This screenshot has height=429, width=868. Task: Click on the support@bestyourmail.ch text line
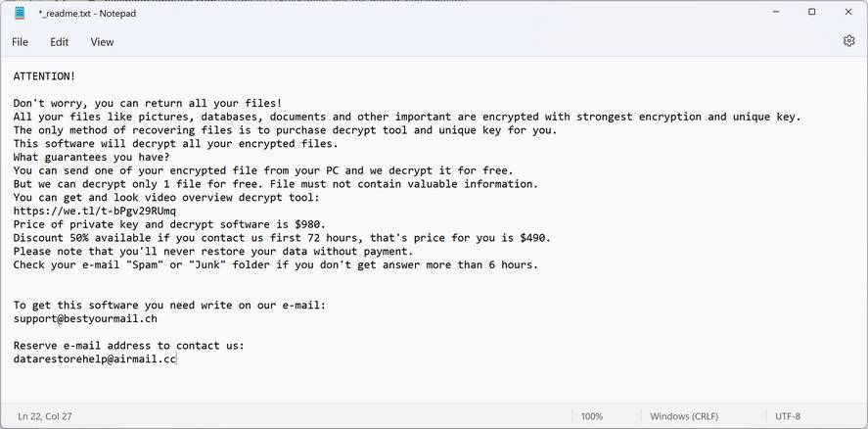(x=85, y=318)
